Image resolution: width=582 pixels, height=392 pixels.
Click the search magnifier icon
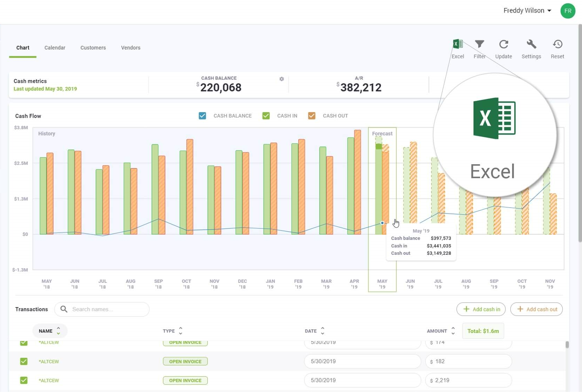point(64,309)
